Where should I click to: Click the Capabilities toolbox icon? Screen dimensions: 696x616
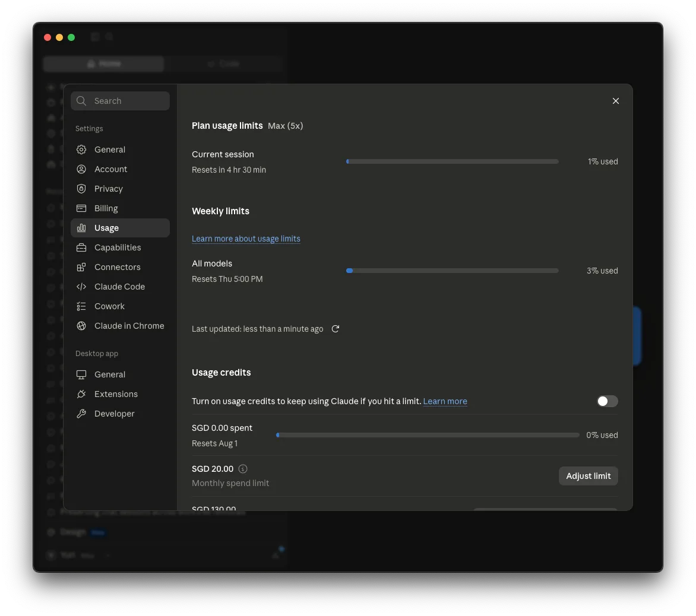click(81, 247)
